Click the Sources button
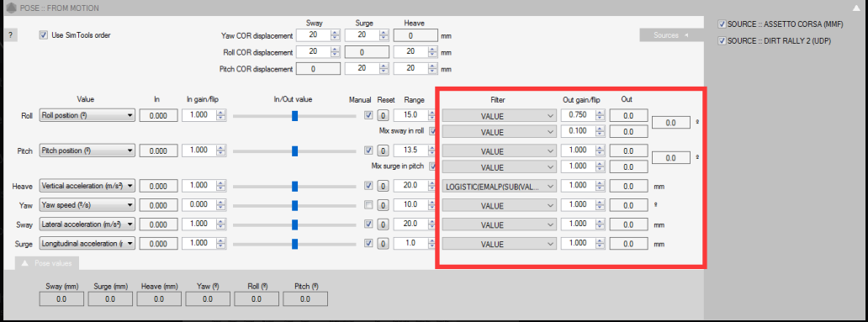Image resolution: width=868 pixels, height=322 pixels. click(x=670, y=34)
